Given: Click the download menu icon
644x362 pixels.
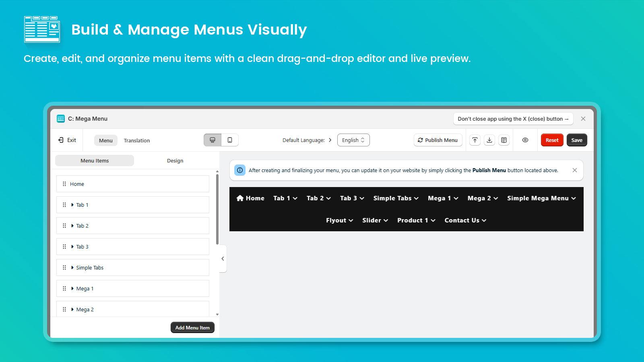Looking at the screenshot, I should [489, 140].
